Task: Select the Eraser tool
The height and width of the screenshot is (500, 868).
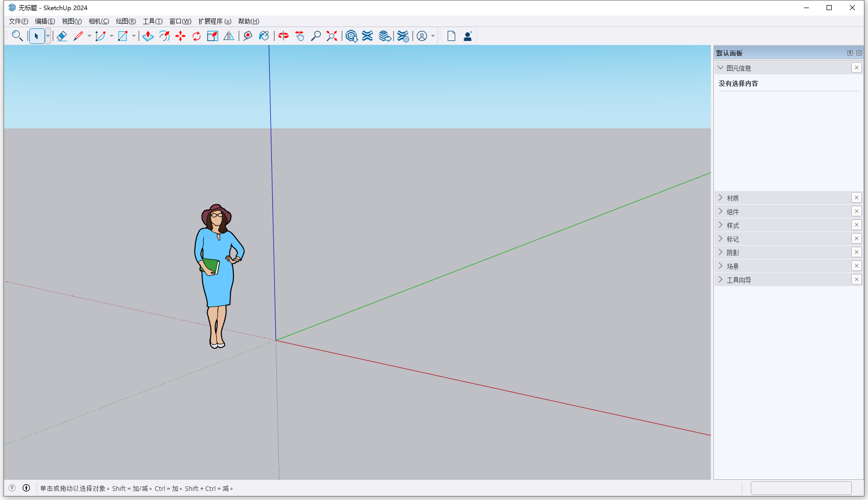Action: click(62, 36)
